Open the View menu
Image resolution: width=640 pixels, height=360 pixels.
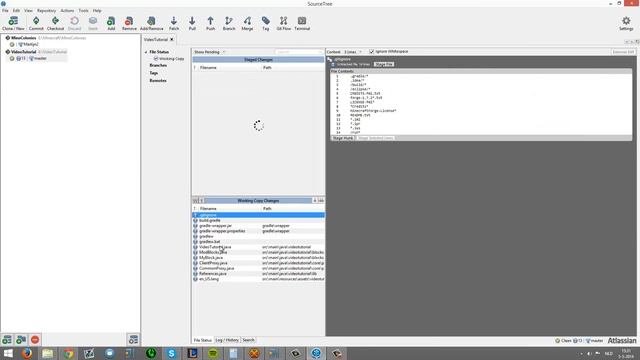click(x=28, y=11)
